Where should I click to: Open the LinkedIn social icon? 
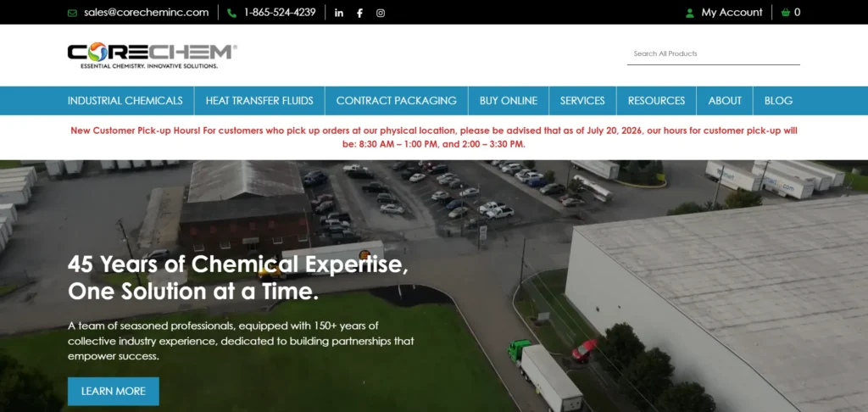[x=339, y=13]
